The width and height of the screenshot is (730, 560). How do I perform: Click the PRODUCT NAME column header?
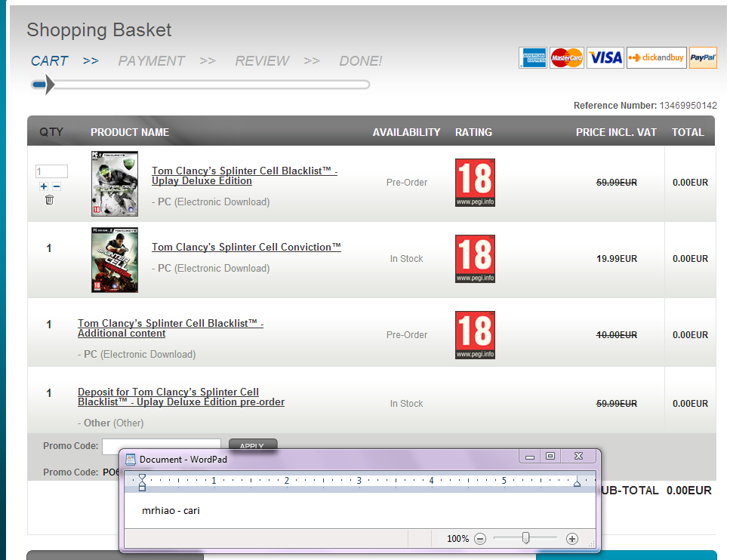coord(130,132)
